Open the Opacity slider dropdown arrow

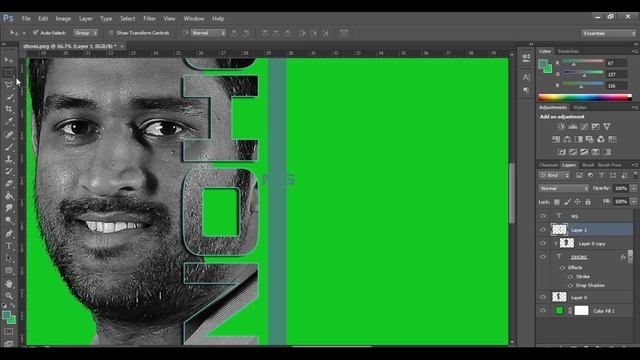(x=633, y=188)
